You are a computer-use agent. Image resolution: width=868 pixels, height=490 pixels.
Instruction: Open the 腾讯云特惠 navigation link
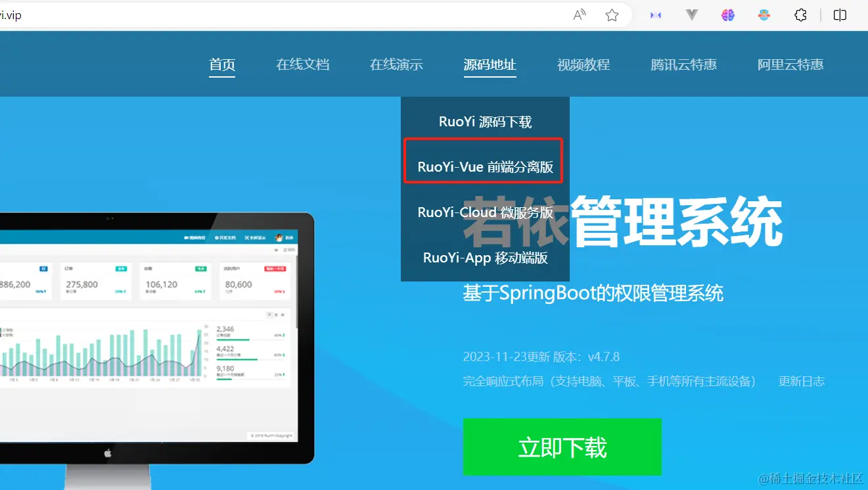[x=684, y=64]
